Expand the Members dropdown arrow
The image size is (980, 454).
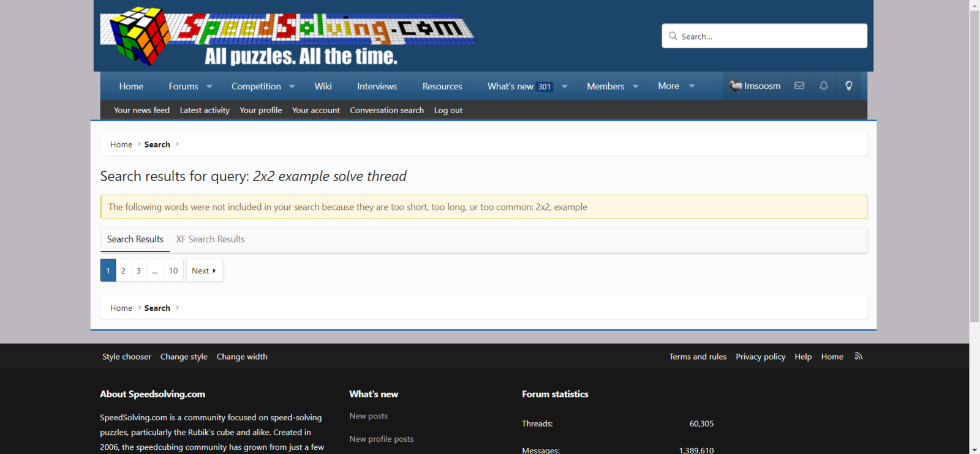coord(636,86)
